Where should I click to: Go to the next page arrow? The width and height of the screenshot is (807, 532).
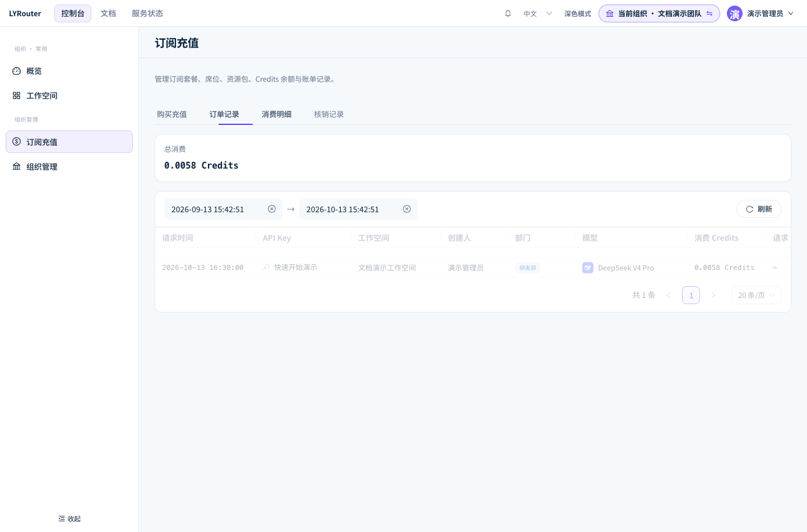(713, 295)
